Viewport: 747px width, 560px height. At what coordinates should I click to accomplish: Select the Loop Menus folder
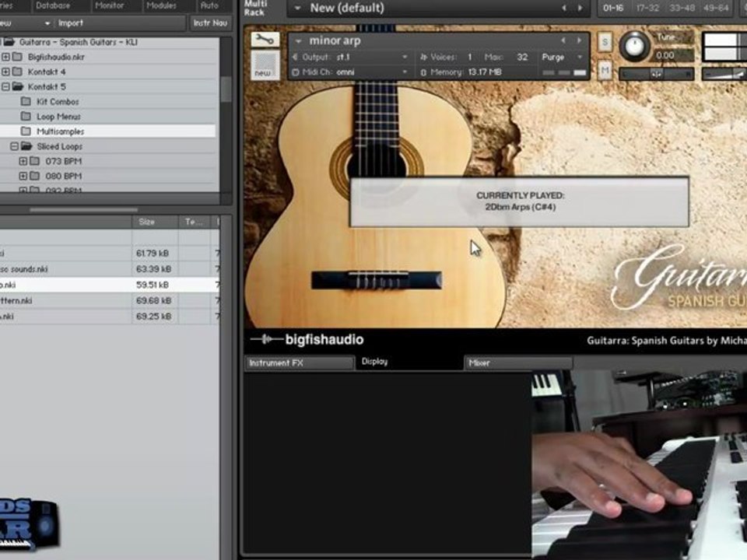click(x=58, y=117)
